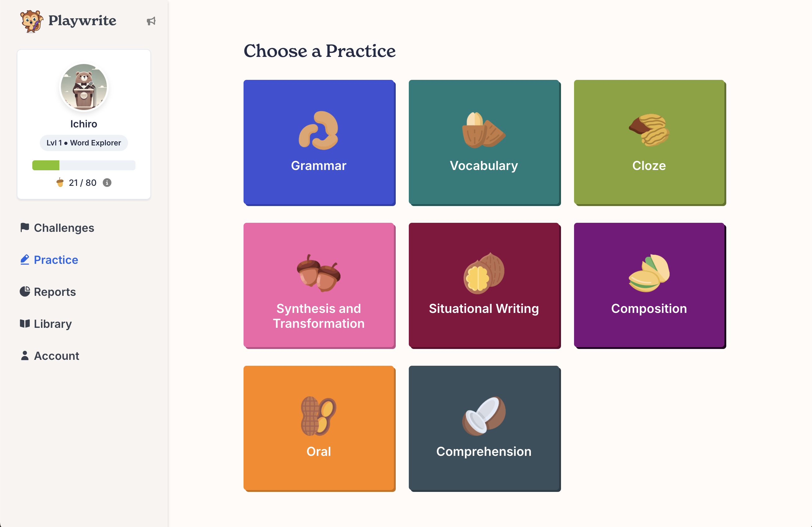Select the Practice menu item
Image resolution: width=812 pixels, height=527 pixels.
(x=56, y=259)
